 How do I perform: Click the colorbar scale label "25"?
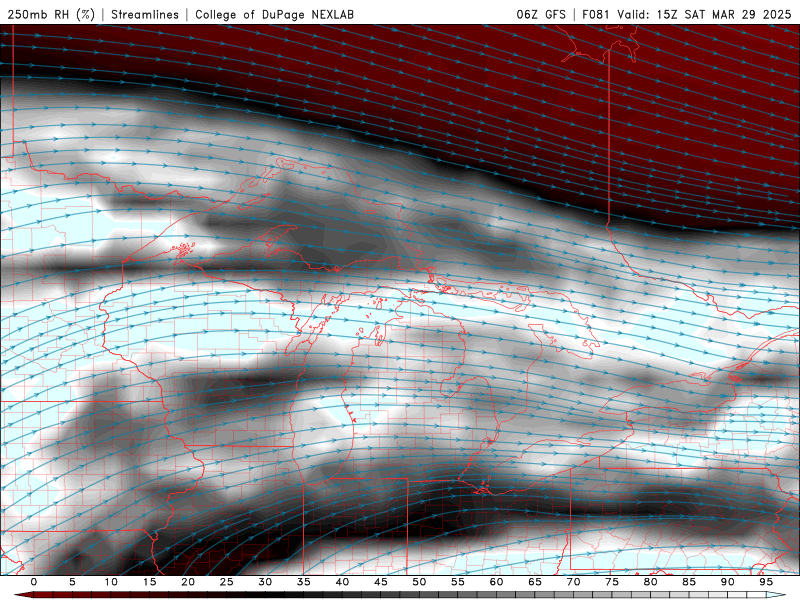227,582
